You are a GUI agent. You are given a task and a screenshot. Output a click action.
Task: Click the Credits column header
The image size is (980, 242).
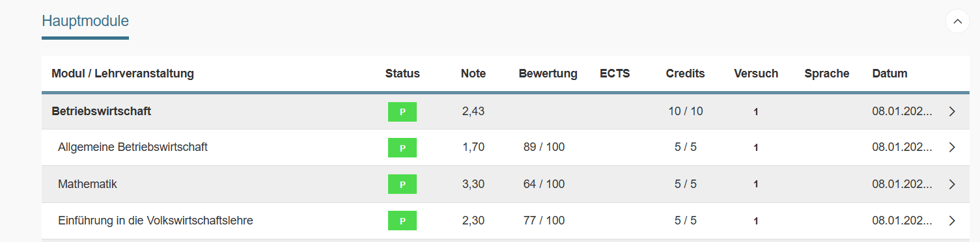click(x=685, y=74)
